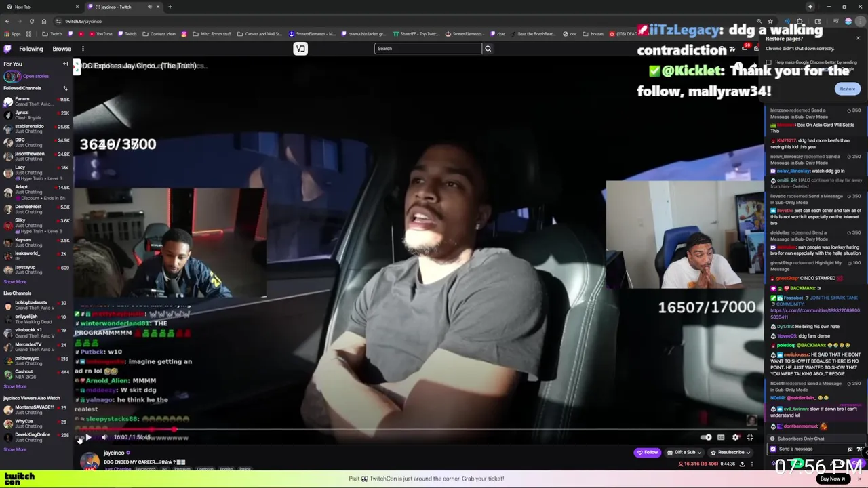Open Fanum's channel from followed list
The height and width of the screenshot is (488, 868).
coord(37,101)
